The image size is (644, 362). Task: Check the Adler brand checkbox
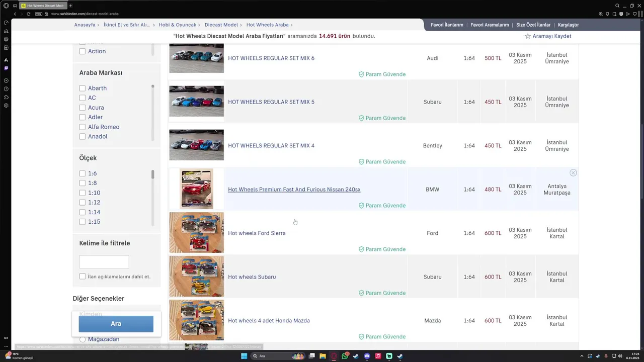[x=83, y=117]
